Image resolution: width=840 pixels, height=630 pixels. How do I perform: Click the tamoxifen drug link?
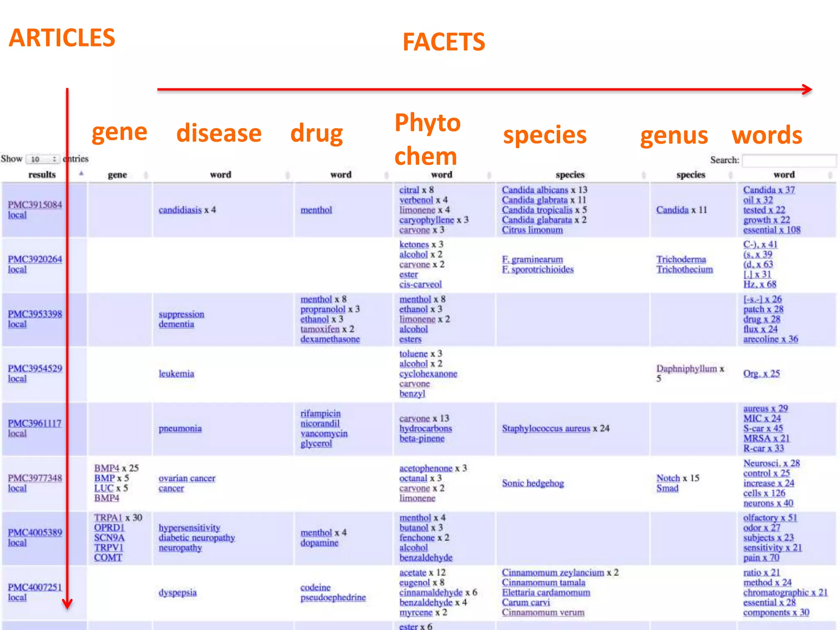pyautogui.click(x=320, y=329)
